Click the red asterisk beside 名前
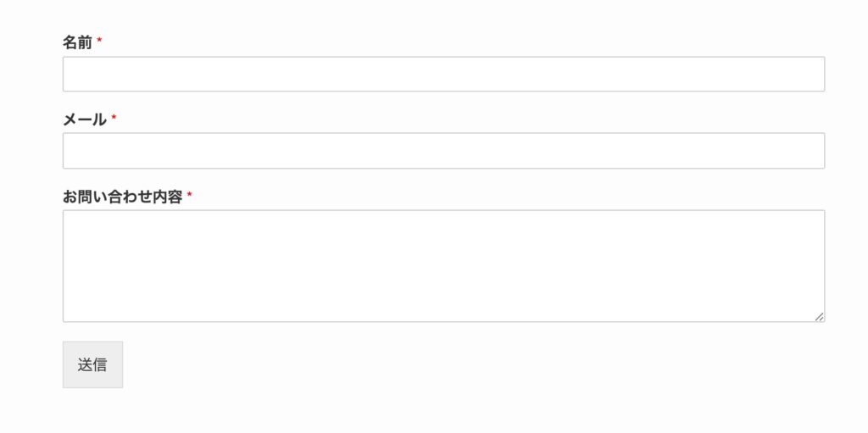The height and width of the screenshot is (433, 868). click(99, 41)
